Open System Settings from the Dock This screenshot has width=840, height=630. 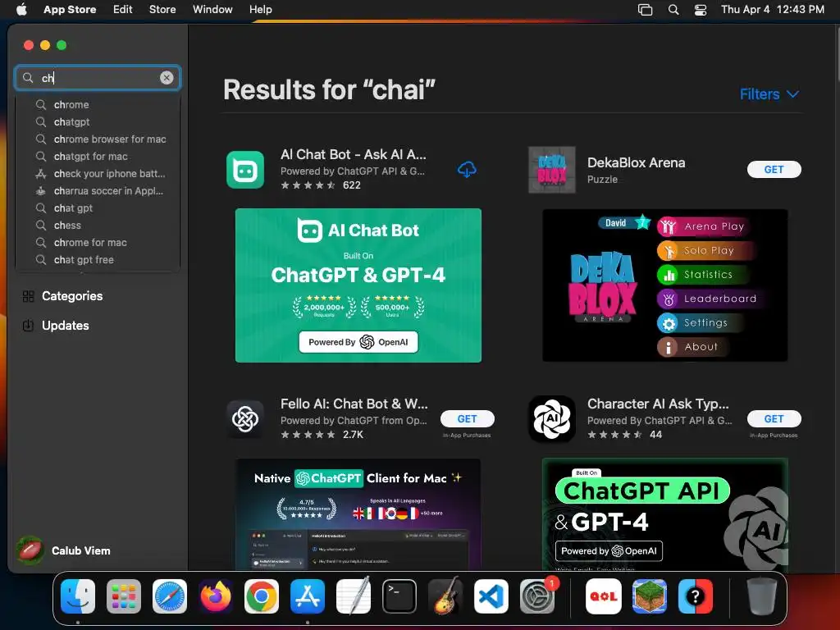pos(537,596)
